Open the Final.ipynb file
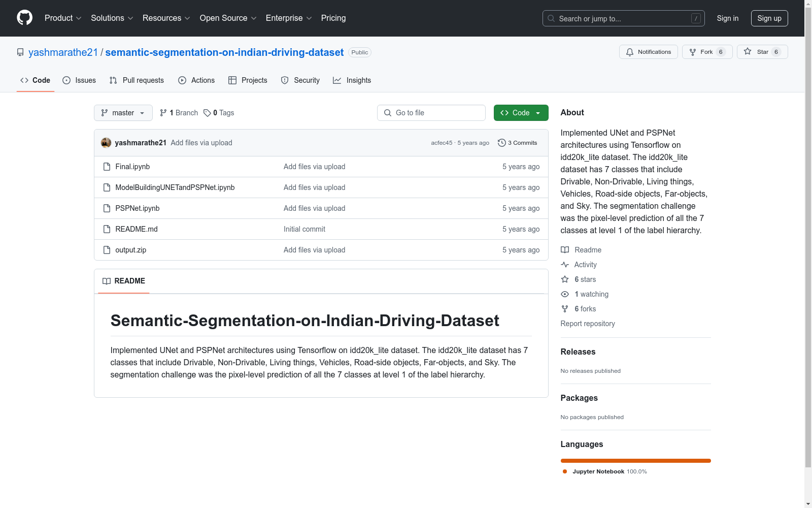The width and height of the screenshot is (812, 508). pos(132,167)
